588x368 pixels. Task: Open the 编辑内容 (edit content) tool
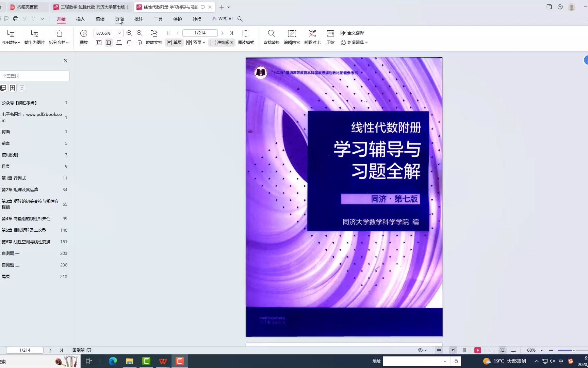292,37
